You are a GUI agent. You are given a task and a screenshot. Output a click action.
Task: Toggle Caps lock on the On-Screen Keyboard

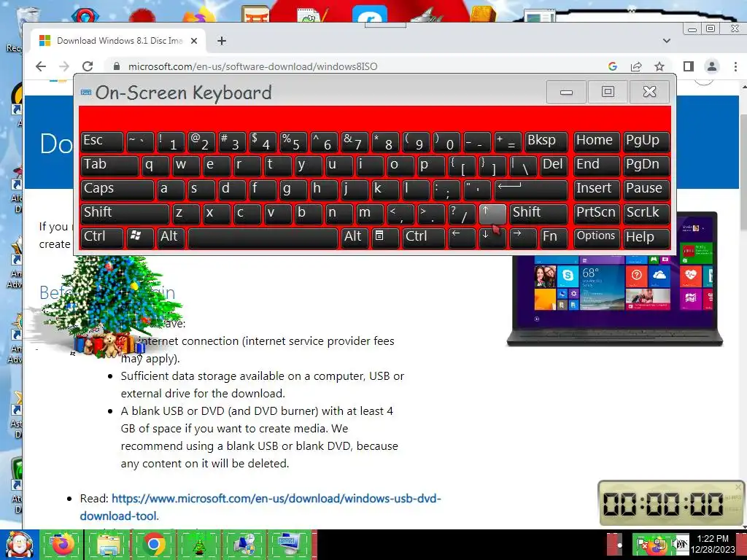pos(117,190)
